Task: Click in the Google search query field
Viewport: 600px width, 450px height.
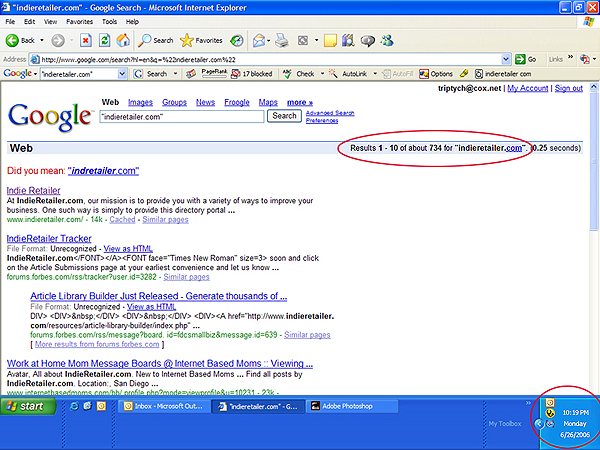Action: pos(180,116)
